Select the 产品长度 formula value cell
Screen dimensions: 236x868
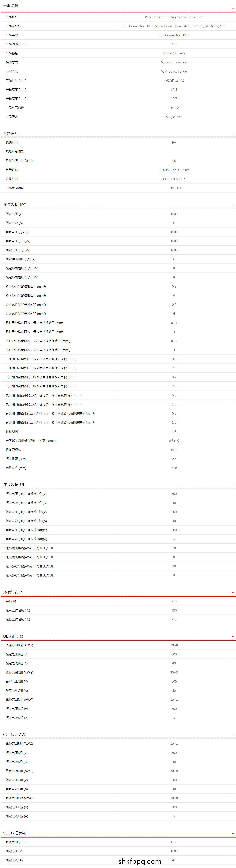(x=174, y=81)
